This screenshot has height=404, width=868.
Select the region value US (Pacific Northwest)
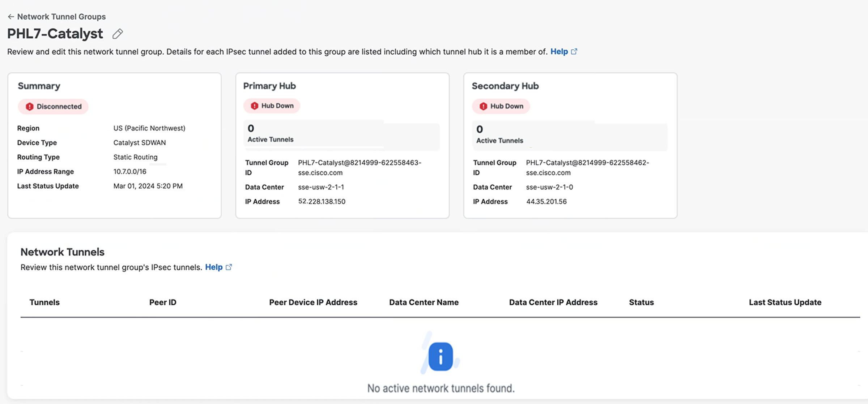149,128
